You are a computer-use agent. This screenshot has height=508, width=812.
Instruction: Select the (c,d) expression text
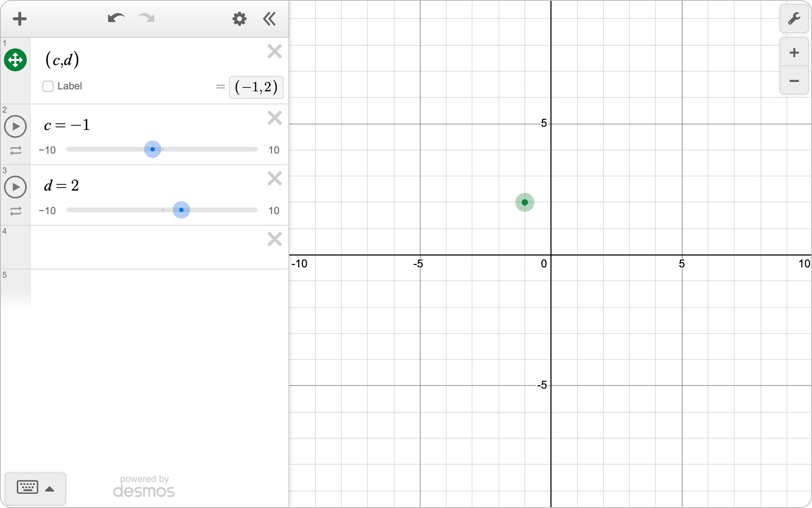coord(62,60)
